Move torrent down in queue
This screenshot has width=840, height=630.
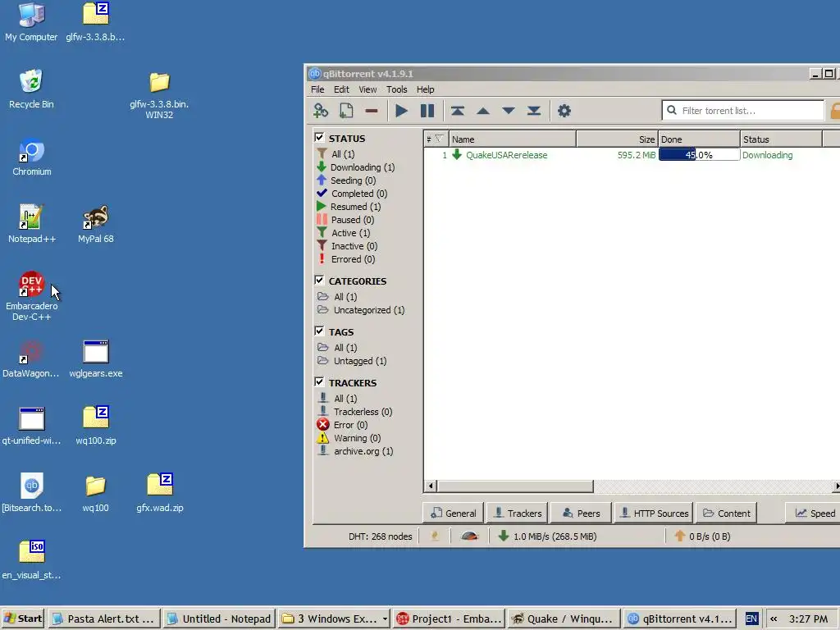pos(509,111)
